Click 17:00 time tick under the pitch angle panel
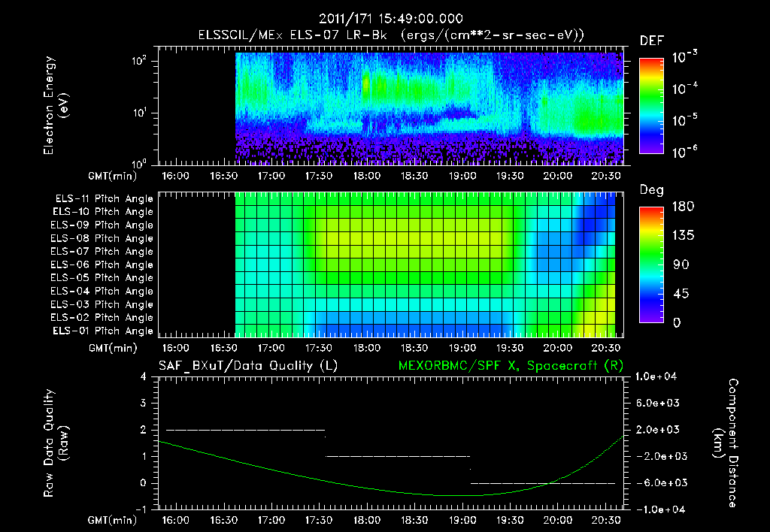Image resolution: width=770 pixels, height=532 pixels. [x=271, y=348]
